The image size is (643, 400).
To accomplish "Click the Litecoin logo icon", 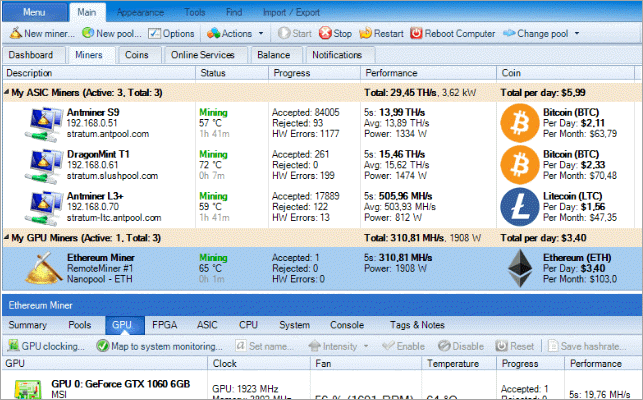I will click(520, 207).
